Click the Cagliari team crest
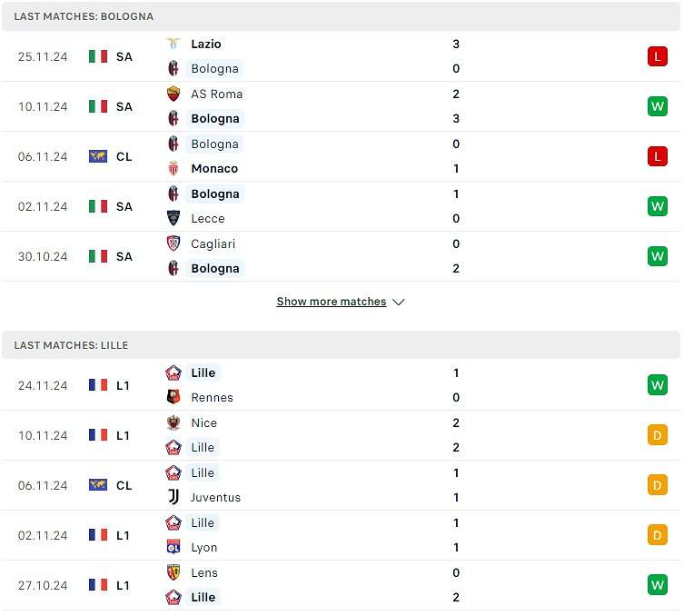This screenshot has height=616, width=684. [x=173, y=243]
